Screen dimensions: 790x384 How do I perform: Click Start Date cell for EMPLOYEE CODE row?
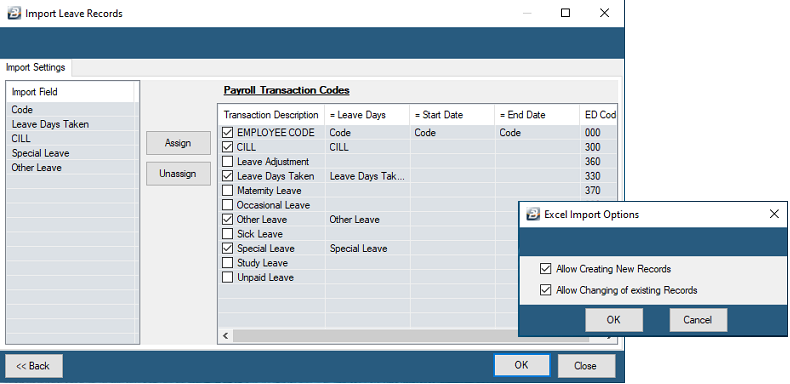pos(452,133)
